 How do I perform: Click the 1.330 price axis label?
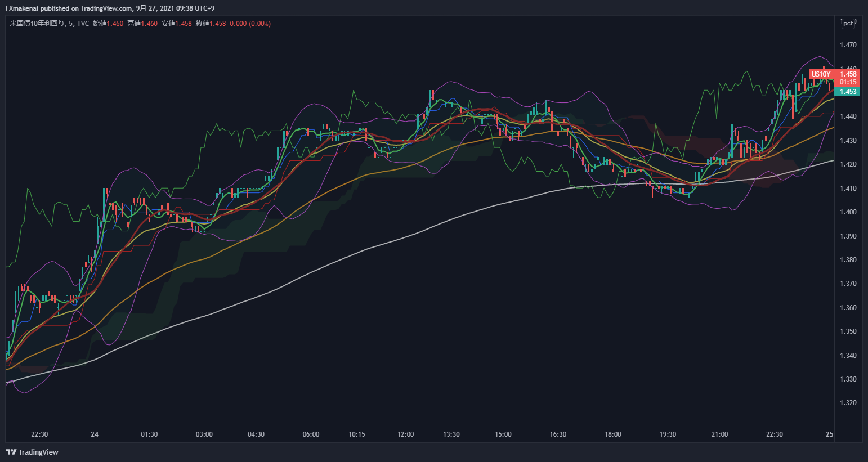click(848, 379)
